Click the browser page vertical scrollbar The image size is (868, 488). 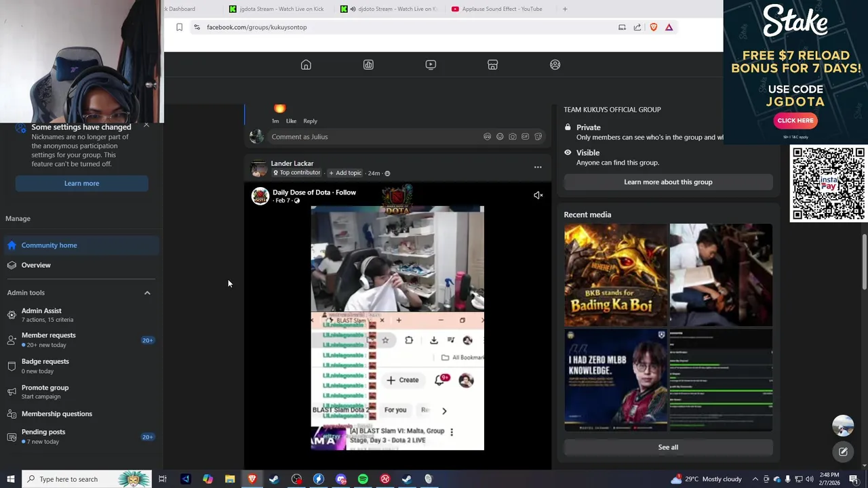[864, 261]
